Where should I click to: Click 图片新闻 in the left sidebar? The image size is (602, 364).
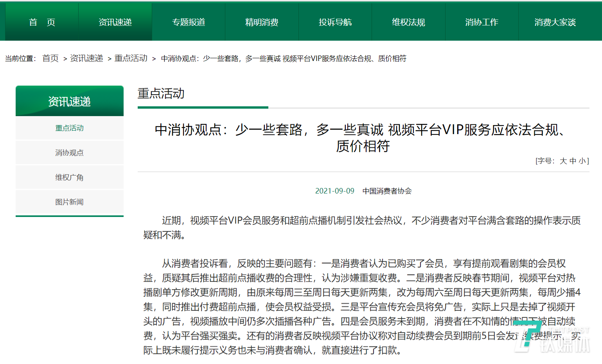coord(69,202)
